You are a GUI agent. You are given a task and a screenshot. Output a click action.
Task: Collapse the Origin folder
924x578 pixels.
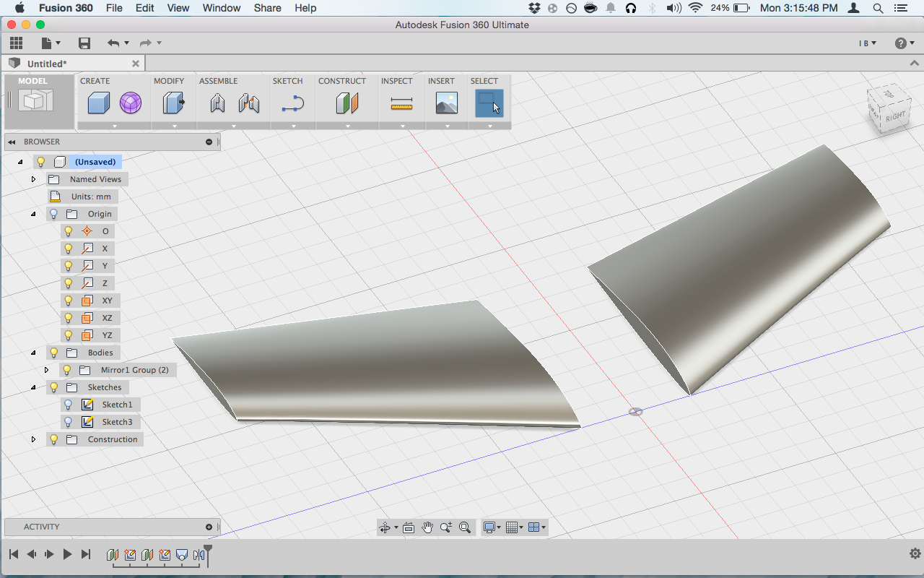click(33, 214)
